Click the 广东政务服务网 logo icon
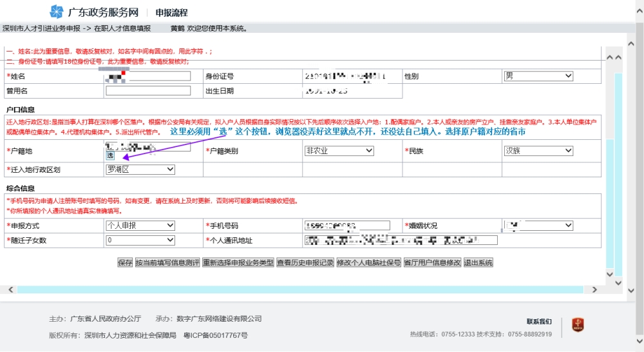Viewport: 644px width, 352px height. (57, 12)
